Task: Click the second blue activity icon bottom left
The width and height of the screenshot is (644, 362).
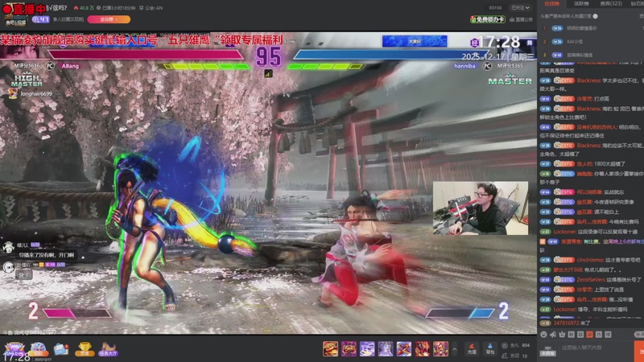Action: 38,349
